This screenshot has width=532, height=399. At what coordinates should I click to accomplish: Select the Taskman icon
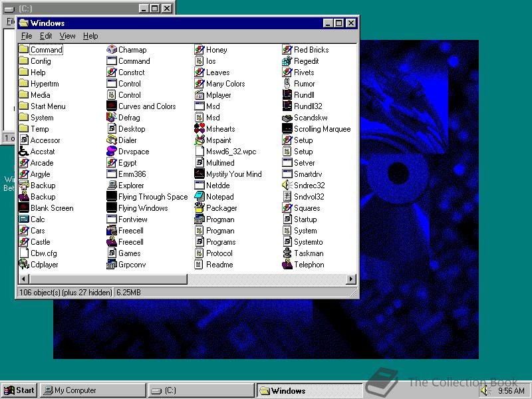coord(304,253)
